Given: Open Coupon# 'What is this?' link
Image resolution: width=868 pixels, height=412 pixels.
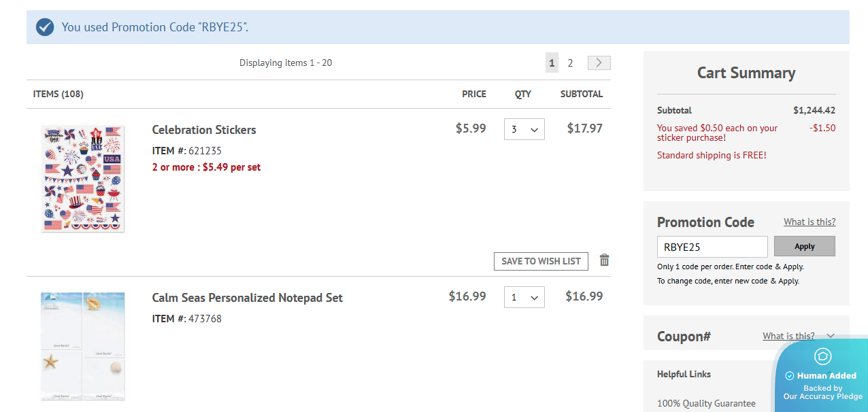Looking at the screenshot, I should (x=788, y=336).
